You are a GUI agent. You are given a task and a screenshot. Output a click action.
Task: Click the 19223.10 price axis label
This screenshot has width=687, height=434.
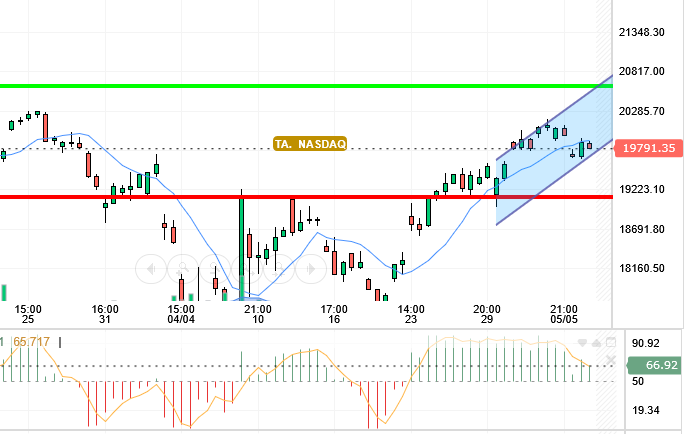[x=641, y=190]
